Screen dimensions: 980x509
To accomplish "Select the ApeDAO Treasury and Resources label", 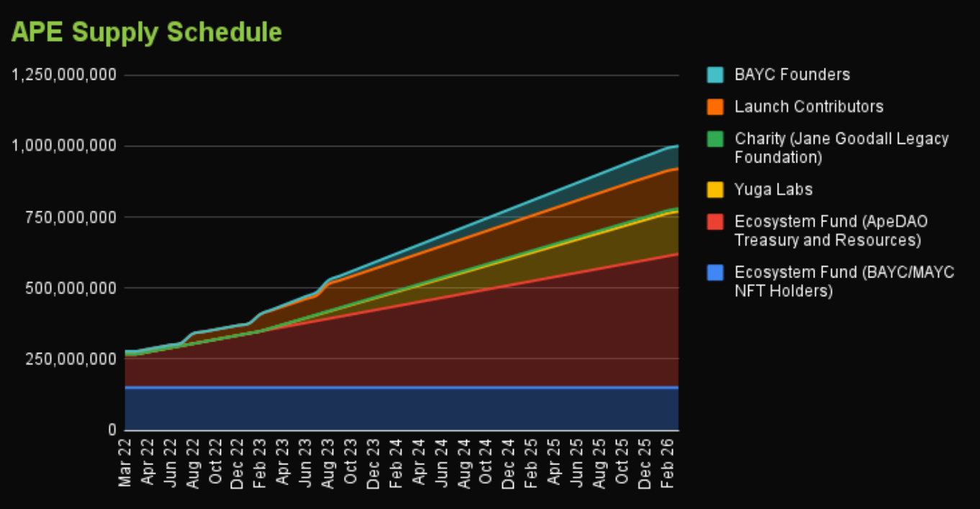I will pyautogui.click(x=827, y=231).
